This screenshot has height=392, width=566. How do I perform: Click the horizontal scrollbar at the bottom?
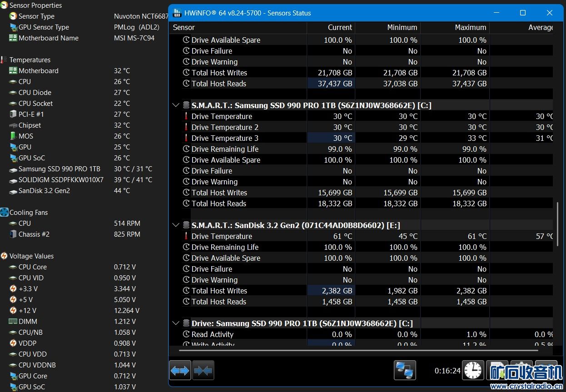pyautogui.click(x=359, y=350)
